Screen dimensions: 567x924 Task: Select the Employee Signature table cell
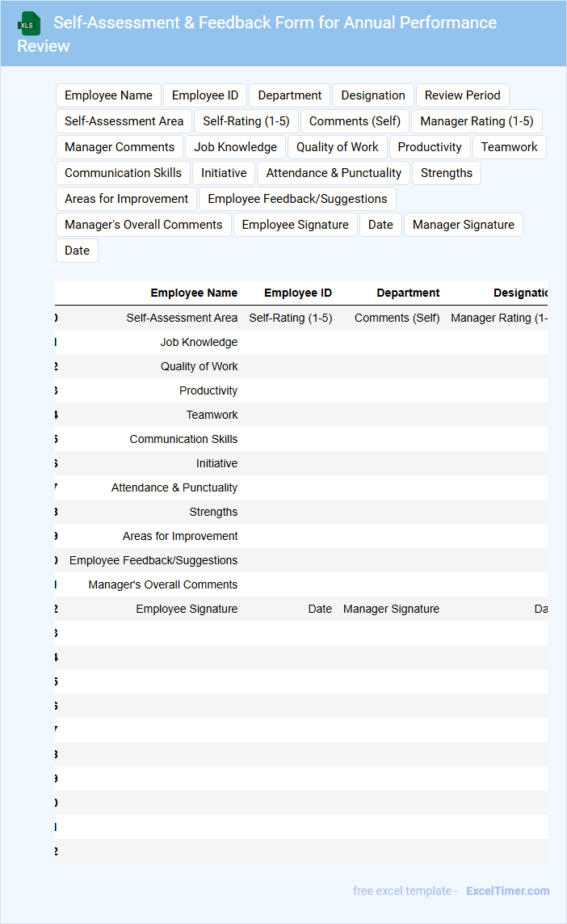point(187,609)
